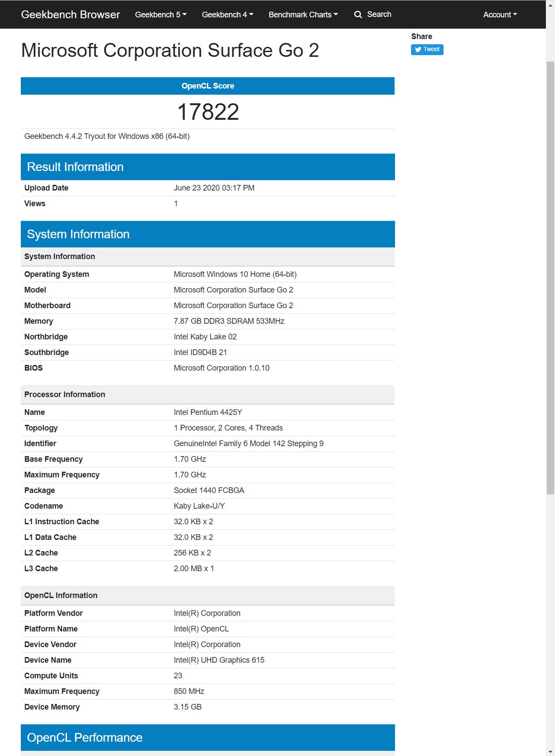
Task: Select the upload date June 23 2020 03:17 PM
Action: point(214,188)
